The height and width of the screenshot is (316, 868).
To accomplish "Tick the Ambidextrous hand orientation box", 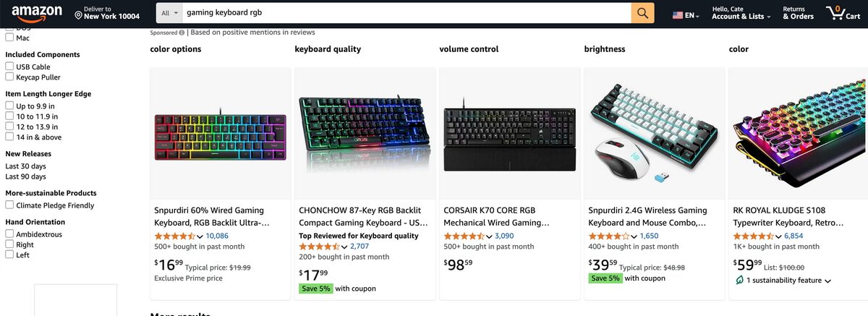I will pos(9,234).
